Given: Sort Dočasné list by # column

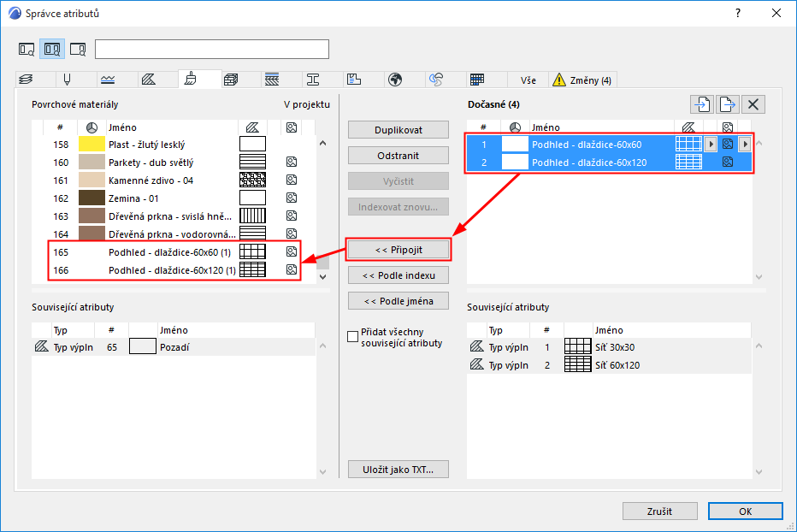Looking at the screenshot, I should pos(483,127).
